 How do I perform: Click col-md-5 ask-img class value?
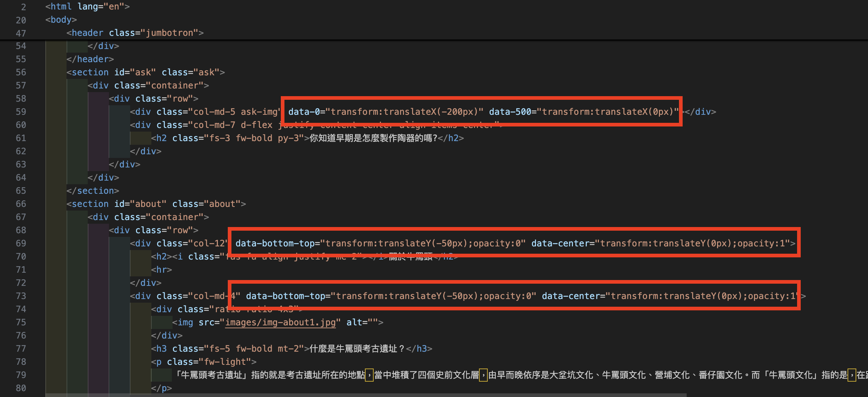click(235, 112)
